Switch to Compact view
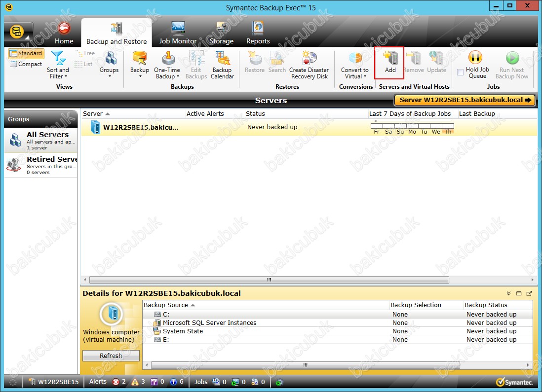The width and height of the screenshot is (542, 392). [26, 64]
